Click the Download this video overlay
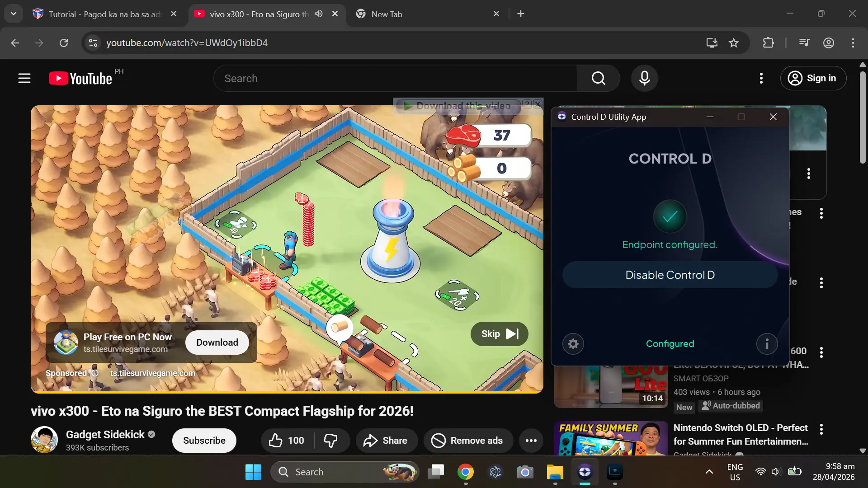 tap(458, 106)
